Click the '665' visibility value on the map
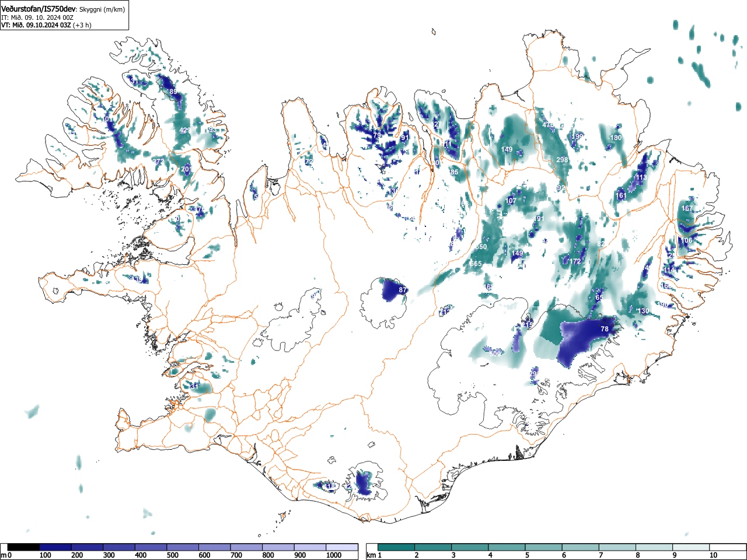Image resolution: width=747 pixels, height=560 pixels. 476,264
